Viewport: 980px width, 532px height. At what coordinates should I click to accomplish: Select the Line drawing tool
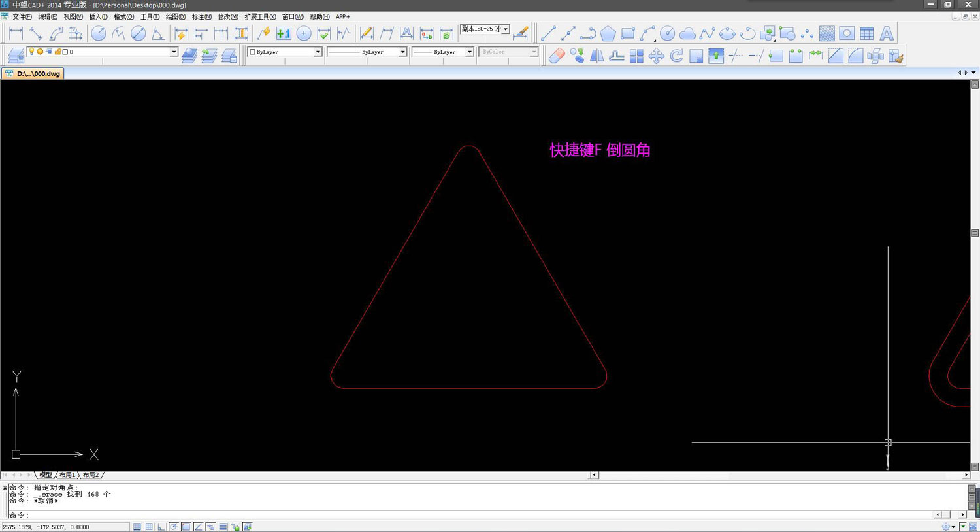(x=548, y=33)
